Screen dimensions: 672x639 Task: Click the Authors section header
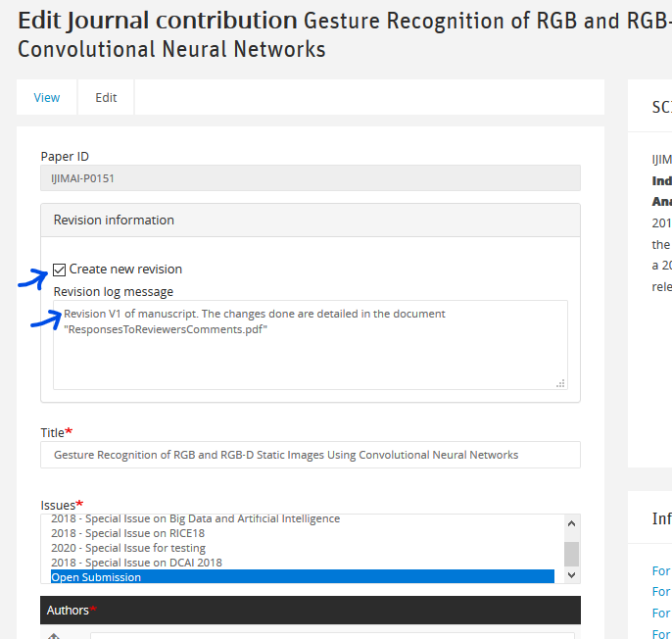pos(311,610)
